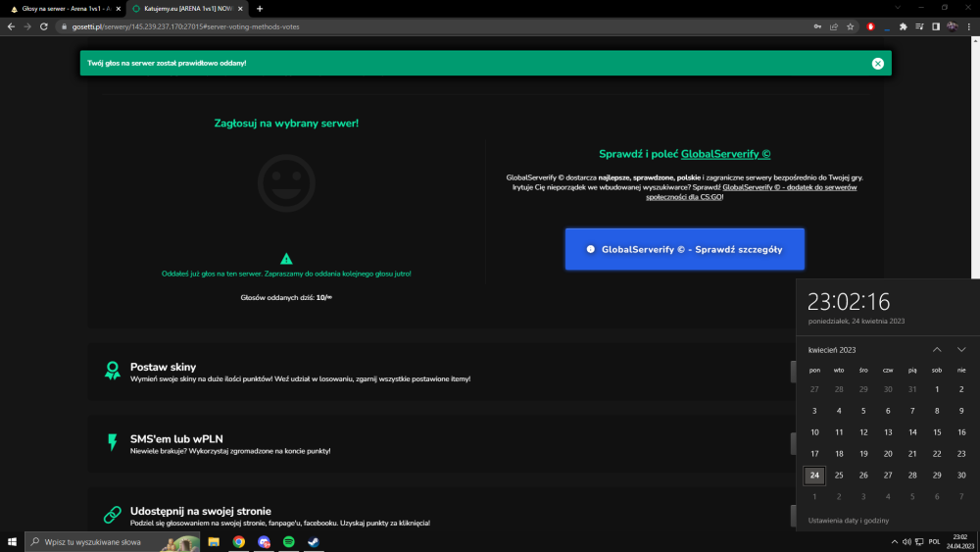Open Steam from the taskbar
980x552 pixels.
[x=314, y=542]
